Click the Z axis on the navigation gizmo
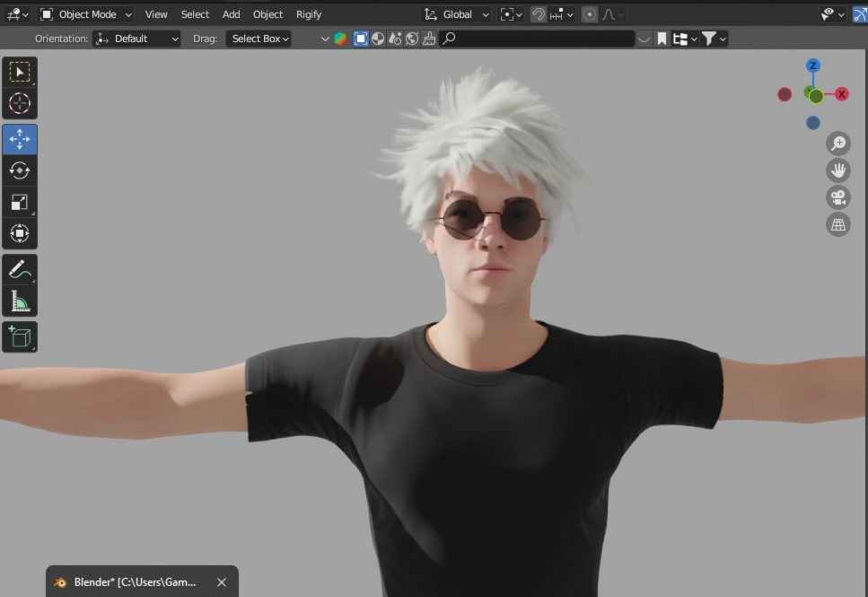 pos(813,65)
